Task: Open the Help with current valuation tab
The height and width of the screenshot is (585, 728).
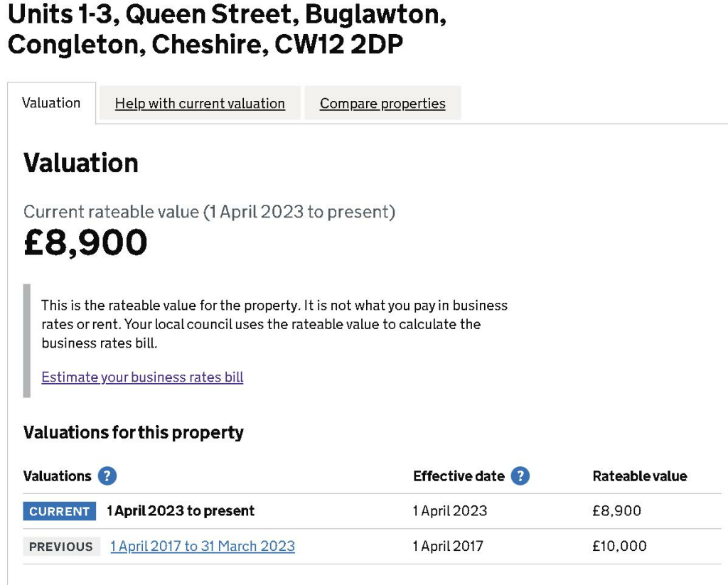Action: coord(200,104)
